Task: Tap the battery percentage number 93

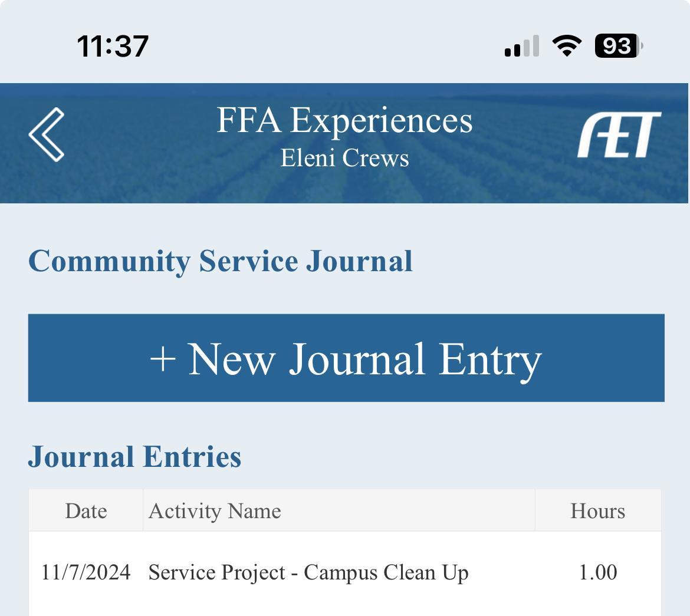Action: [x=616, y=46]
